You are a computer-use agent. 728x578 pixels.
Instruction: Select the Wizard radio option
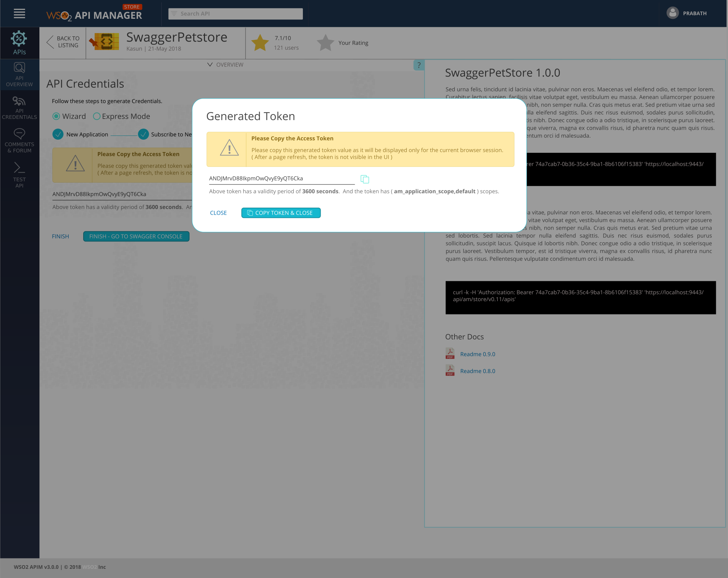pos(56,116)
